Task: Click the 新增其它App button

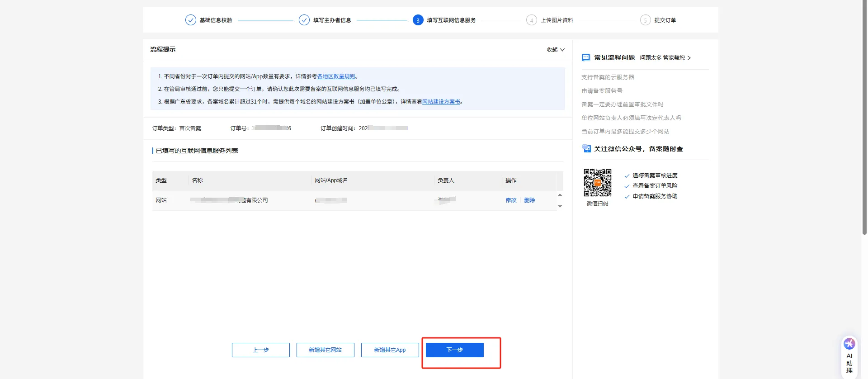Action: [x=390, y=350]
